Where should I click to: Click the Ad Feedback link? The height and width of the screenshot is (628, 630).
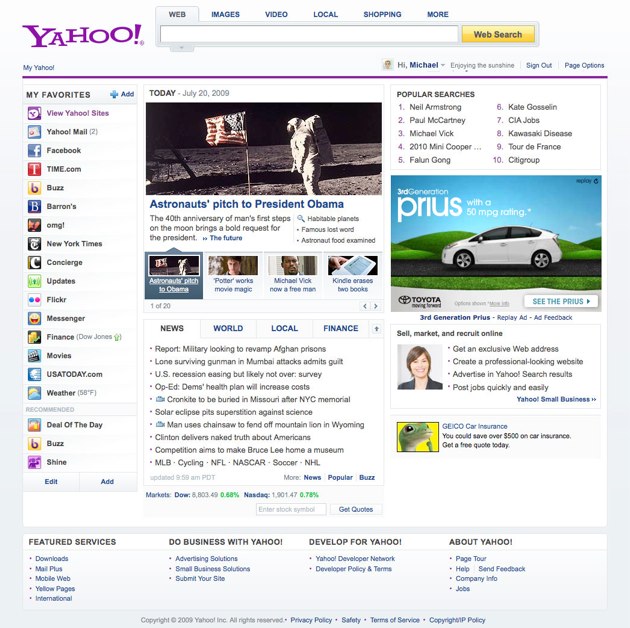click(553, 318)
